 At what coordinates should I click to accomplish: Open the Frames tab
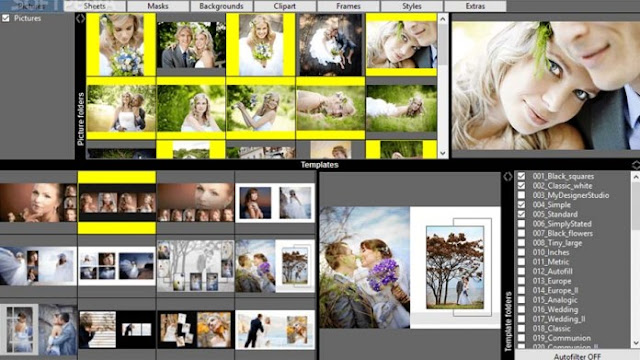click(348, 6)
